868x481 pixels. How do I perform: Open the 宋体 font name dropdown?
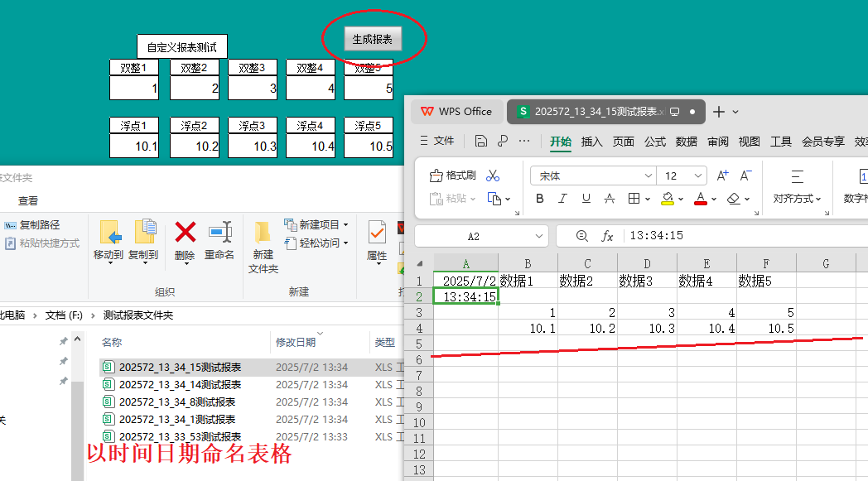[648, 176]
